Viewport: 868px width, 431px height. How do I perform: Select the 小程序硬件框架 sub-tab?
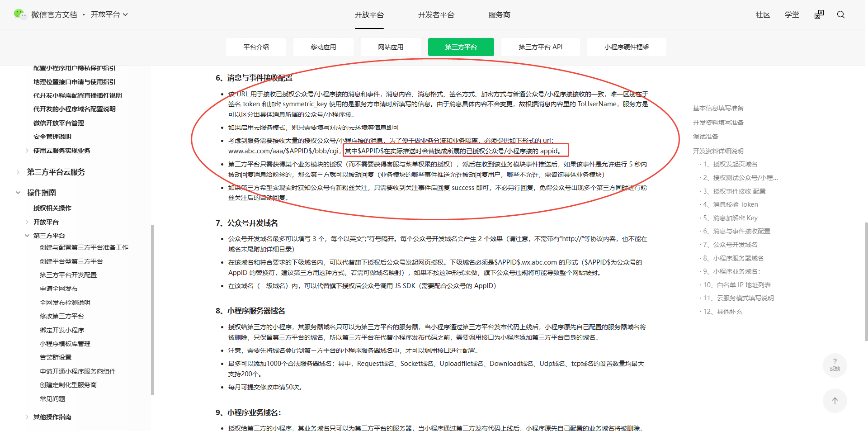(x=627, y=47)
